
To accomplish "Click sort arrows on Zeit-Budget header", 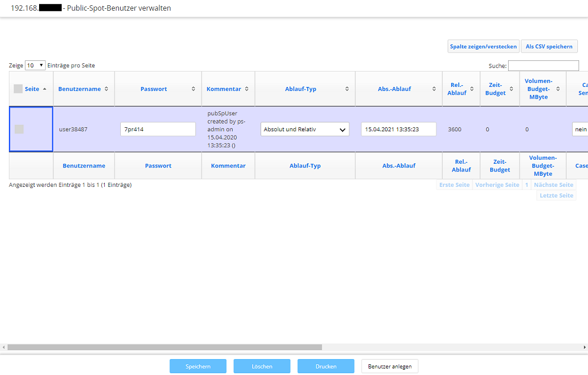I will click(512, 89).
